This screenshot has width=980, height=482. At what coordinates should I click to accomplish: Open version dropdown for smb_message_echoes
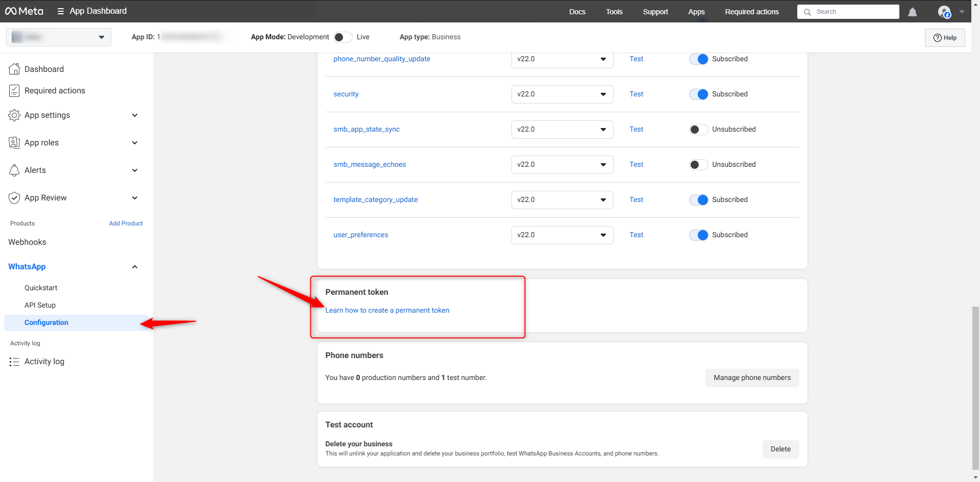pyautogui.click(x=562, y=165)
